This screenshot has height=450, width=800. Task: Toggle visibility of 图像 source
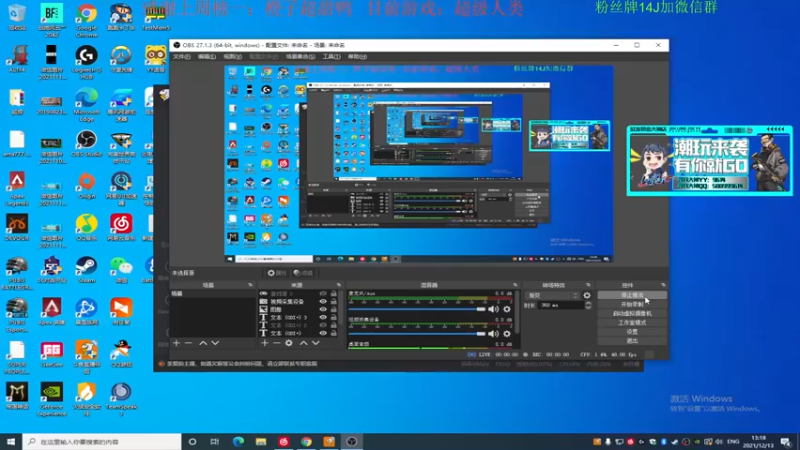click(x=323, y=309)
